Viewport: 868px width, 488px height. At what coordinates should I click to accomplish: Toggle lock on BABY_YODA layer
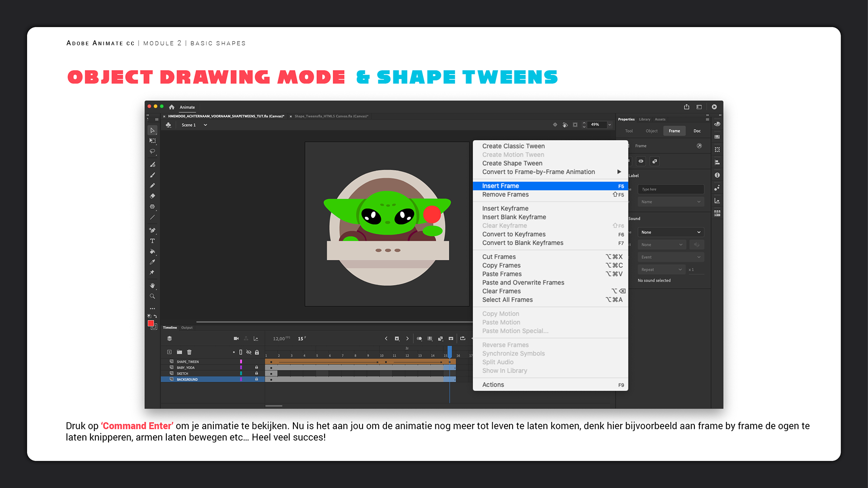(256, 367)
